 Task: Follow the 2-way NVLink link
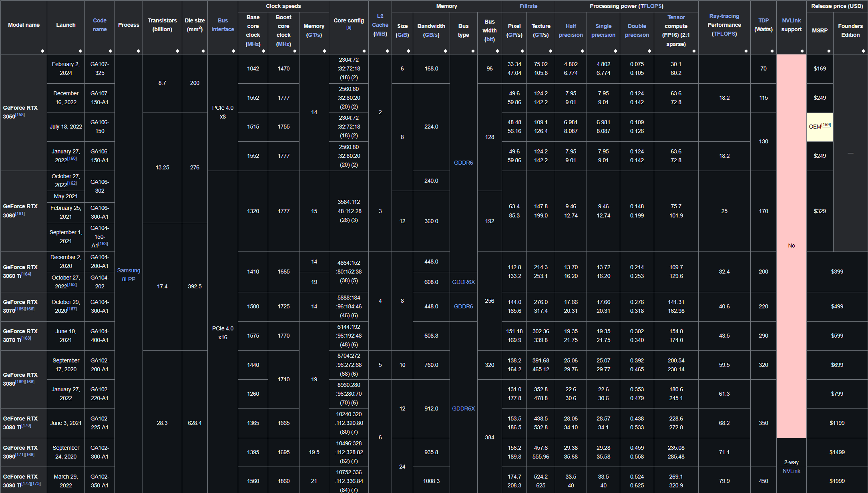click(791, 471)
